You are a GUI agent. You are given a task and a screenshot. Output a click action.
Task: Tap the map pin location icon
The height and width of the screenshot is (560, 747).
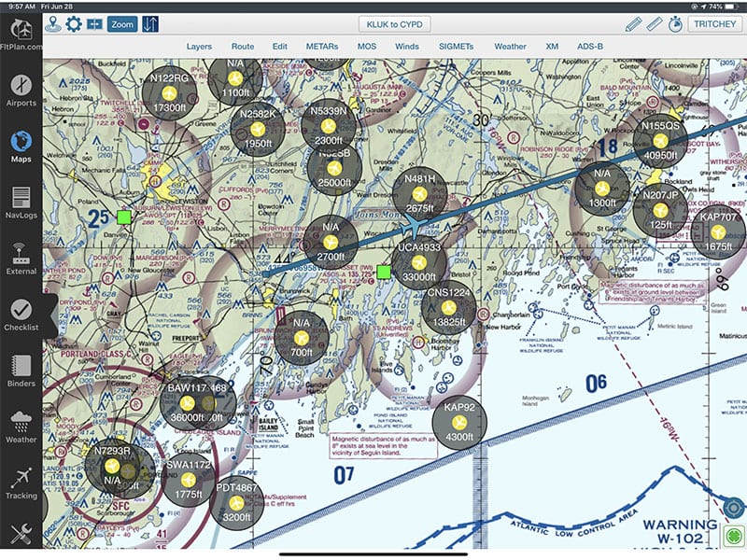[x=53, y=24]
